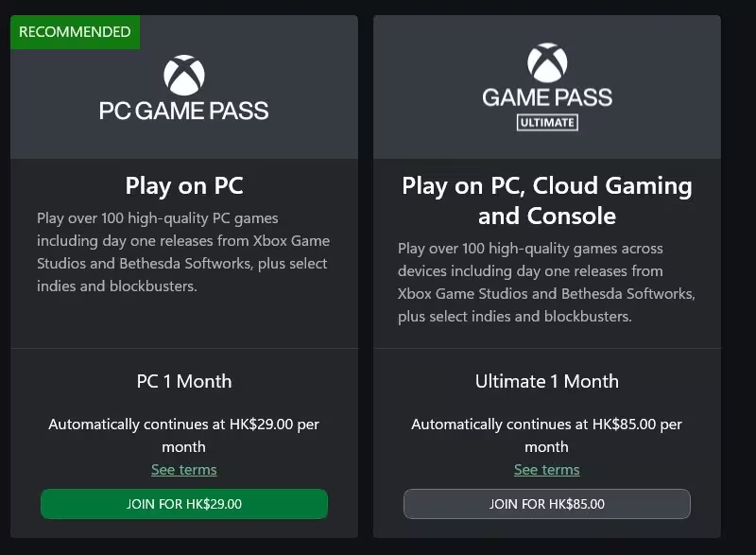Join PC Game Pass for HK$29.00
The image size is (756, 555).
tap(184, 504)
